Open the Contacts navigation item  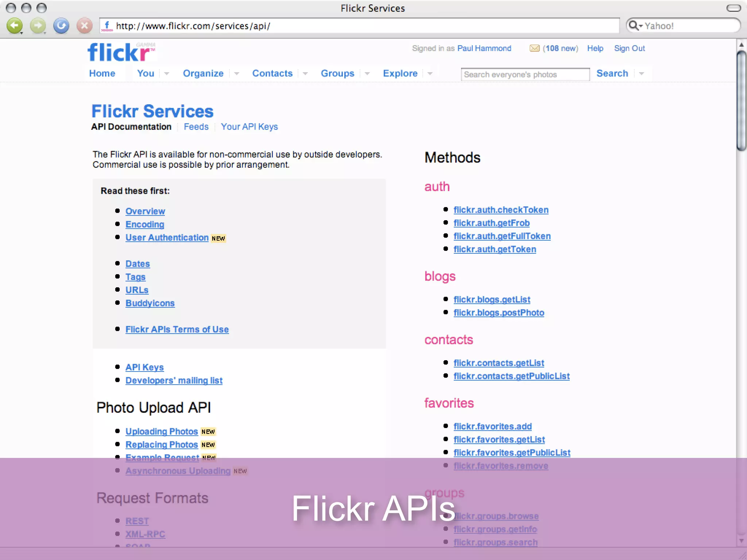[272, 73]
